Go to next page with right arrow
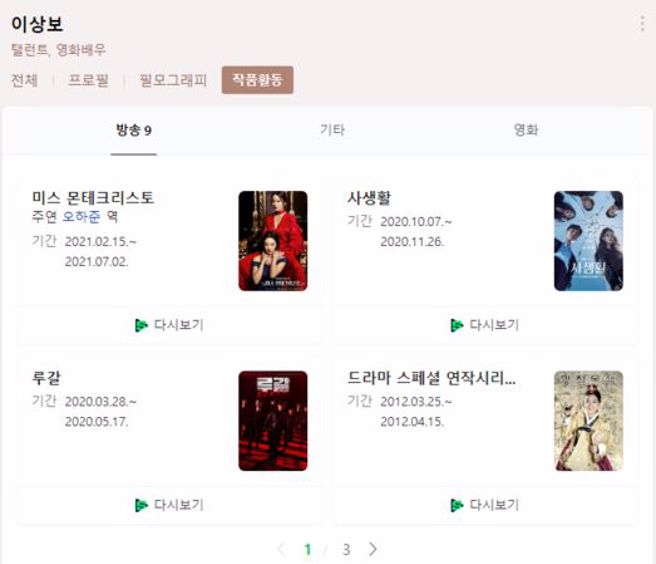This screenshot has height=564, width=656. (x=373, y=549)
